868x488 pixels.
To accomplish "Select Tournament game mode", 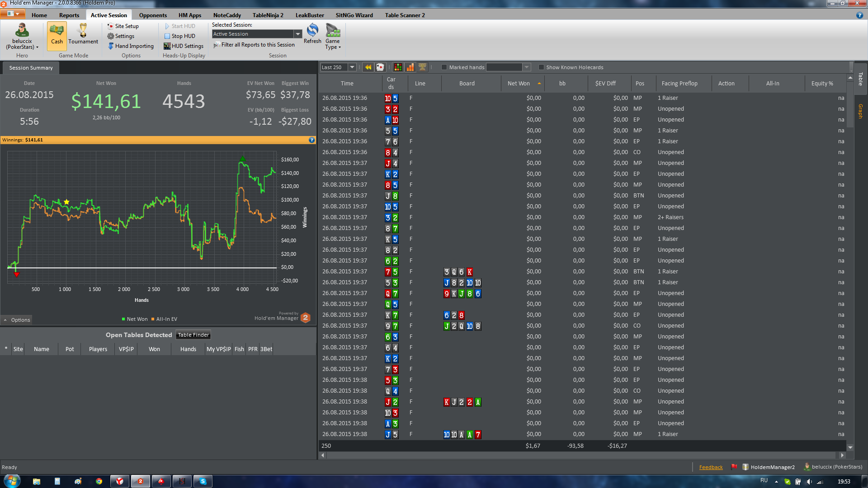I will (83, 35).
